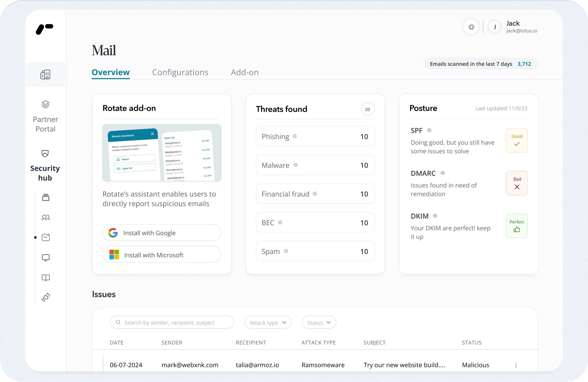Viewport: 588px width, 382px height.
Task: Select the mail envelope sidebar icon
Action: click(x=46, y=237)
